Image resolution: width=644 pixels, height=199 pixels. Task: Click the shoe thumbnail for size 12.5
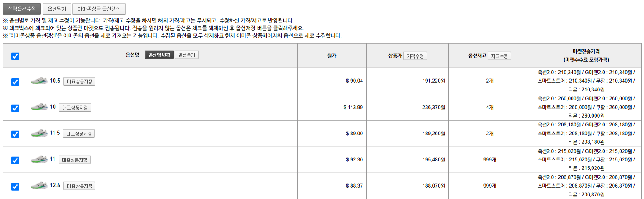click(x=39, y=186)
